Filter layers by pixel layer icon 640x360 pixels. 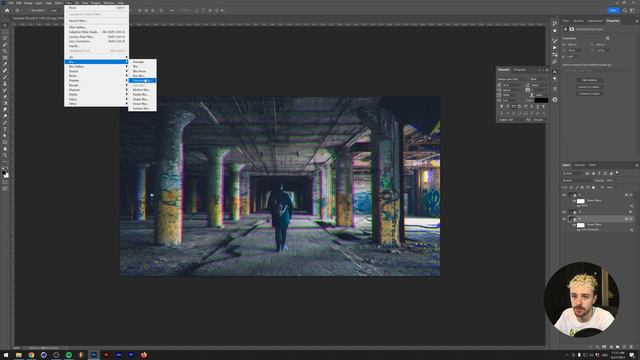tap(587, 173)
